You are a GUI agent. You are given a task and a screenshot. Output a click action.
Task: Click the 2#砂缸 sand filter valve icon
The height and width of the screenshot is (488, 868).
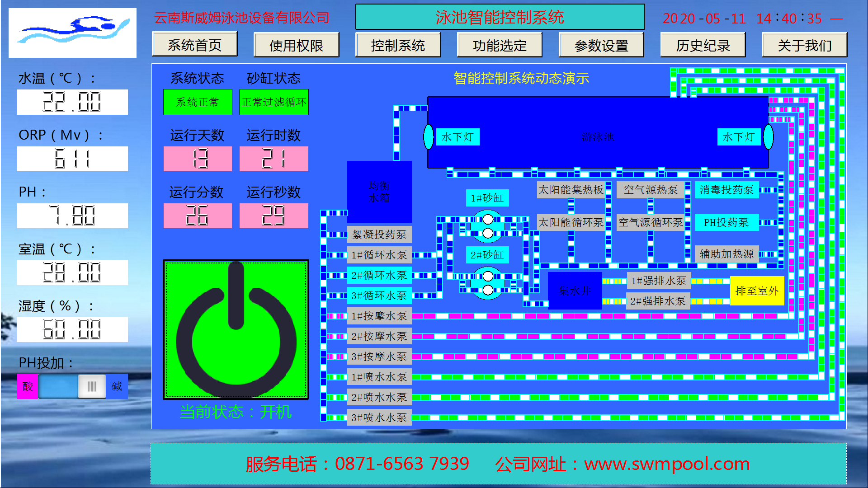[x=488, y=283]
